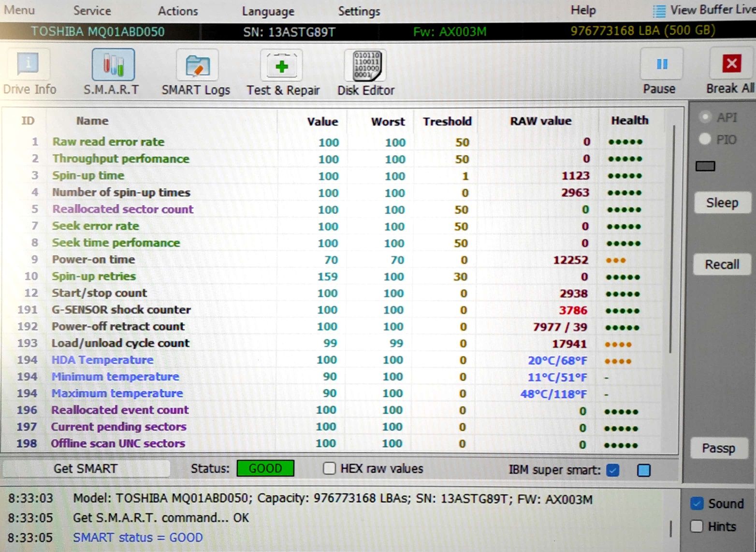Select the API radio button
The height and width of the screenshot is (552, 756).
tap(705, 117)
